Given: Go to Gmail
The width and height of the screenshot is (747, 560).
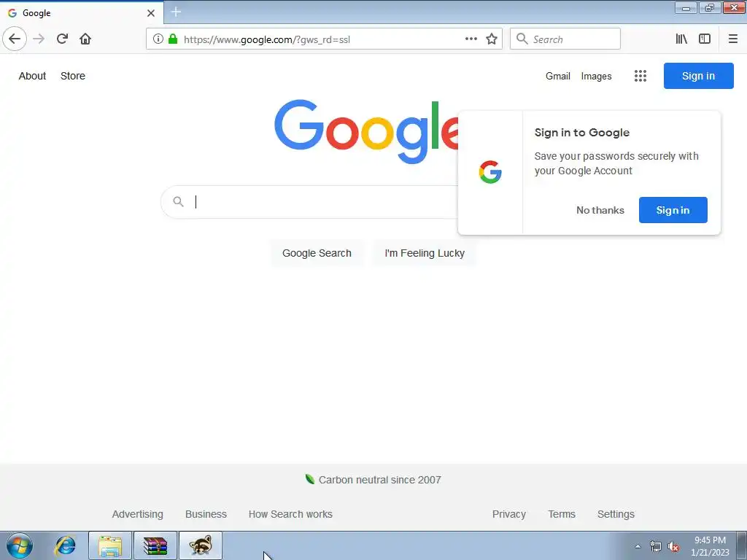Looking at the screenshot, I should click(558, 76).
